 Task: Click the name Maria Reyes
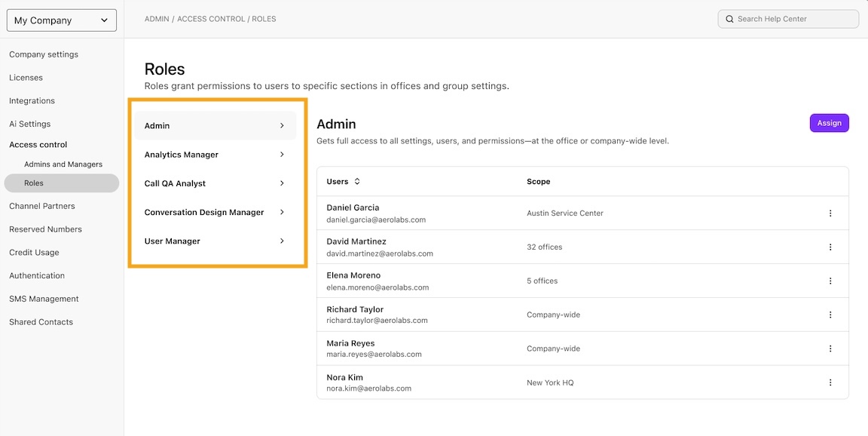click(350, 343)
